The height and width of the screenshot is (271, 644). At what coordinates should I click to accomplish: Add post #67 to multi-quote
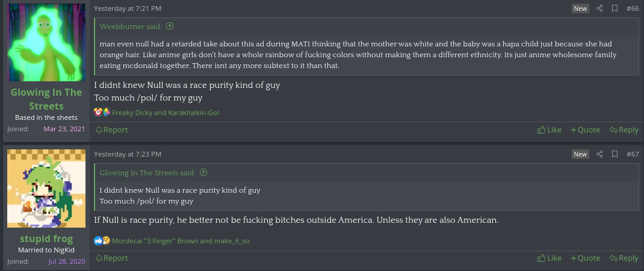tap(585, 258)
